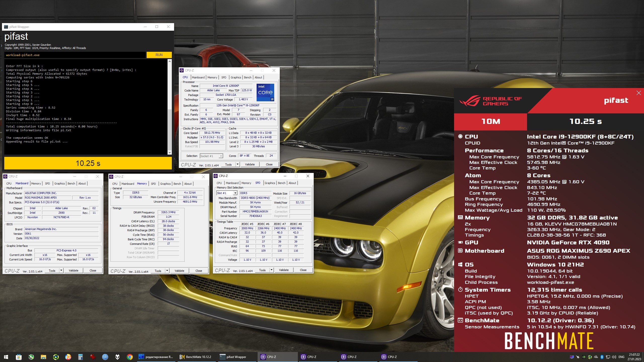This screenshot has height=362, width=644.
Task: Switch to the BenchMate 10.12.2 taskbar window
Action: click(x=196, y=357)
